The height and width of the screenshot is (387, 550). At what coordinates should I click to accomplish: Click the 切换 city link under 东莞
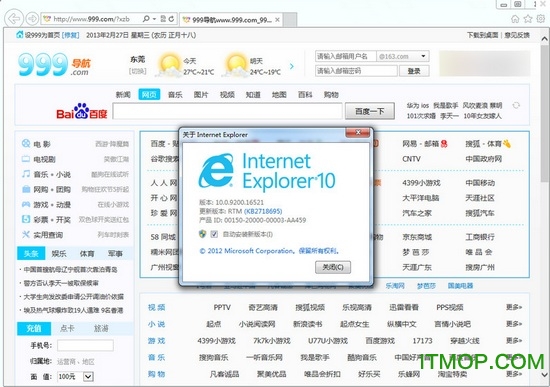(x=138, y=71)
